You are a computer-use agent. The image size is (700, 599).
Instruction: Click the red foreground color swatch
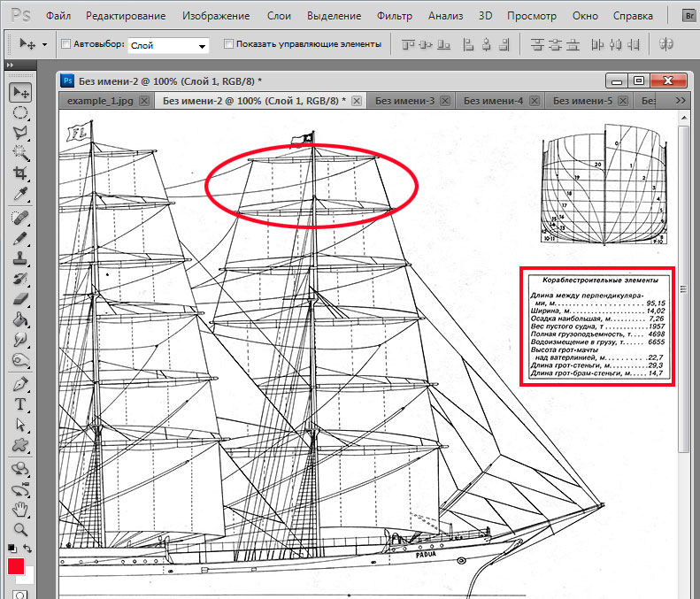coord(16,567)
